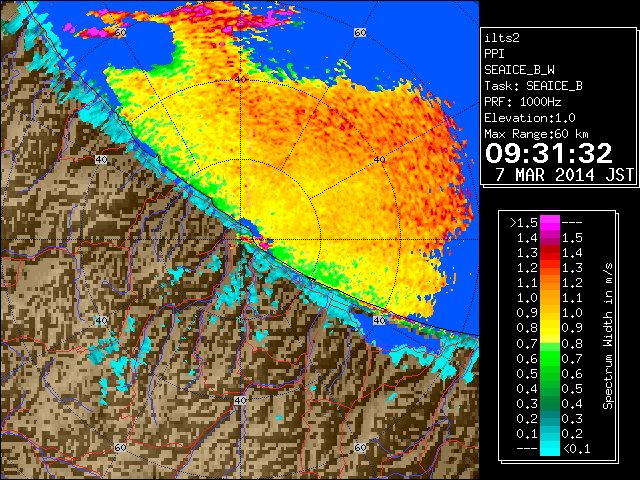The image size is (640, 480).
Task: Click the "40" ring label east-northeast over the echo
Action: point(380,159)
